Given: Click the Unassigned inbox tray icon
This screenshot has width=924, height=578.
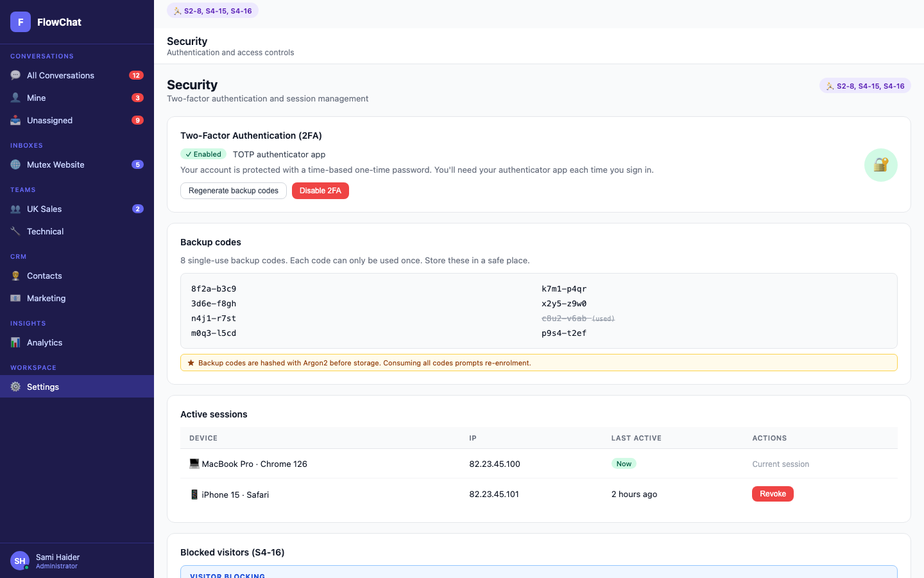Looking at the screenshot, I should (x=15, y=120).
